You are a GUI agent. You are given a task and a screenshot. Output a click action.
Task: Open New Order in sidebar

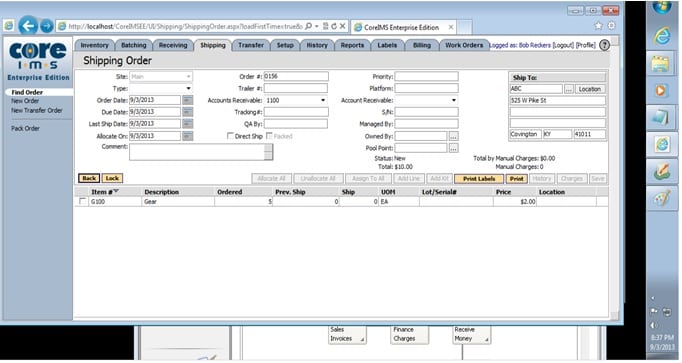tap(25, 101)
